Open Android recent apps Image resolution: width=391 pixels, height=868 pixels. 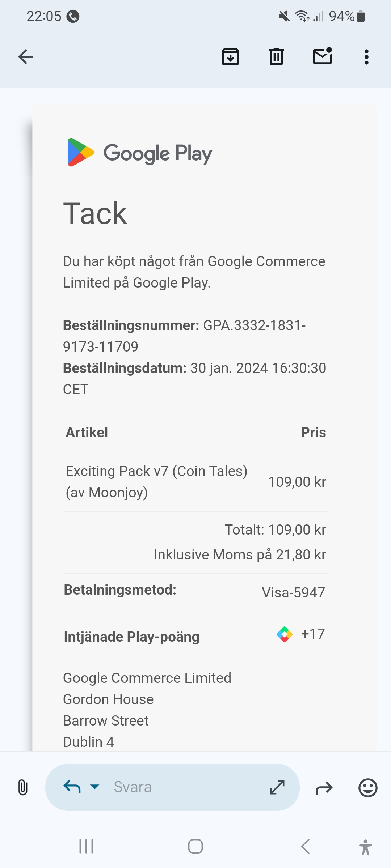(86, 846)
